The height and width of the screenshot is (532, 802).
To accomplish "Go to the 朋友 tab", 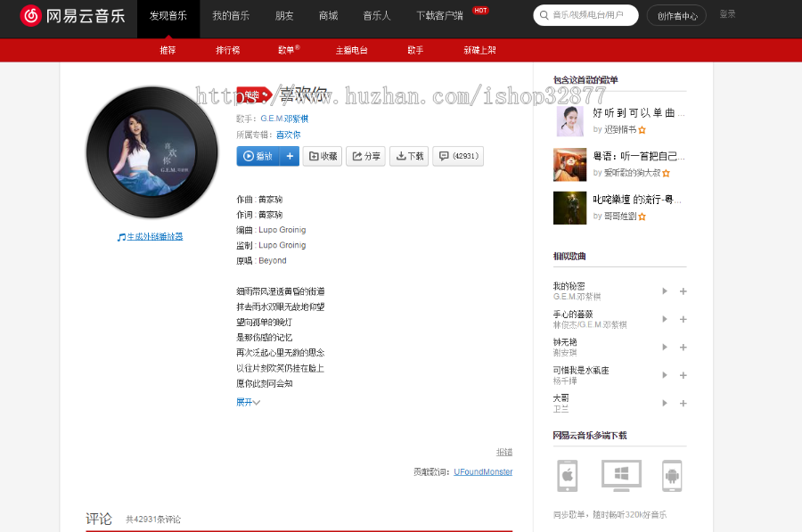I will pos(284,16).
